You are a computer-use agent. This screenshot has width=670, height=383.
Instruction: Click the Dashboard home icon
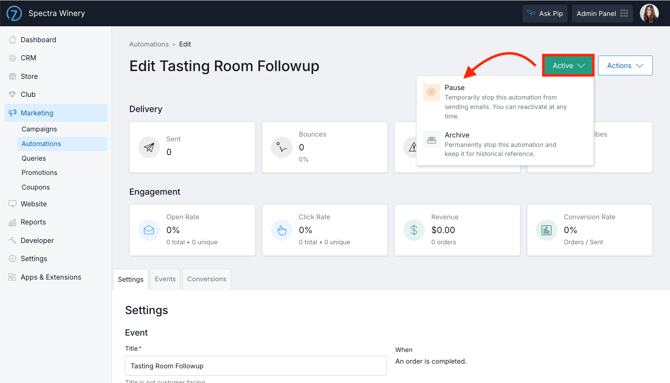click(x=12, y=40)
